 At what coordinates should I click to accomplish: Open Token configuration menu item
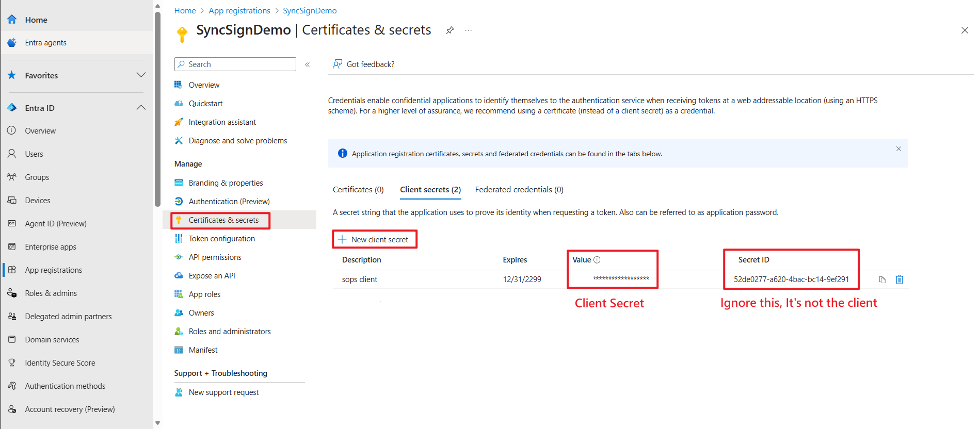[221, 239]
